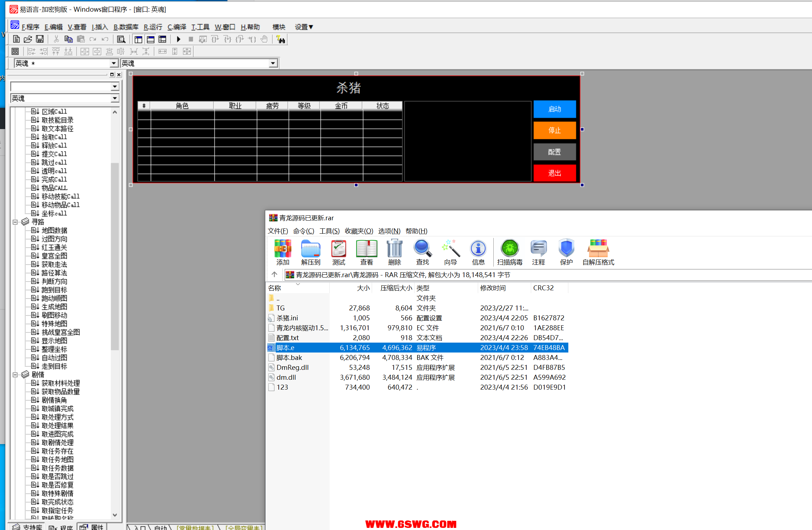Click the blue 启动 button
Viewport: 812px width, 530px height.
point(555,109)
